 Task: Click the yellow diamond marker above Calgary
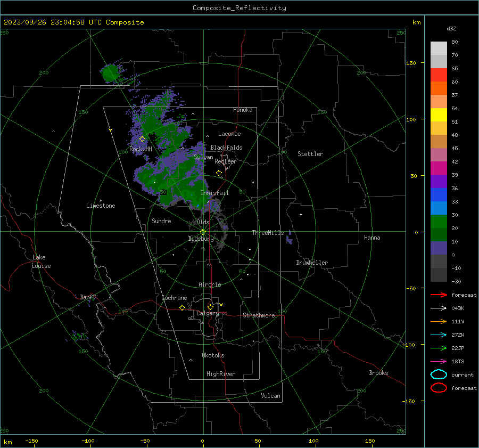[210, 307]
